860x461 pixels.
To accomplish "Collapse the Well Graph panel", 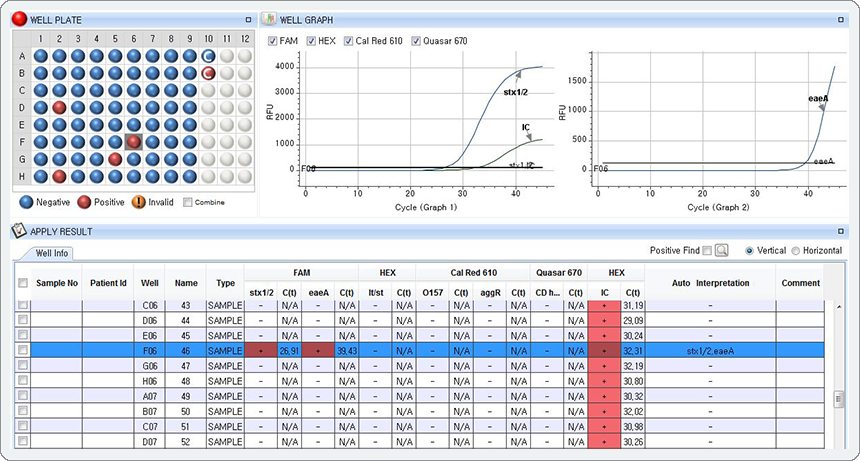I will (842, 20).
